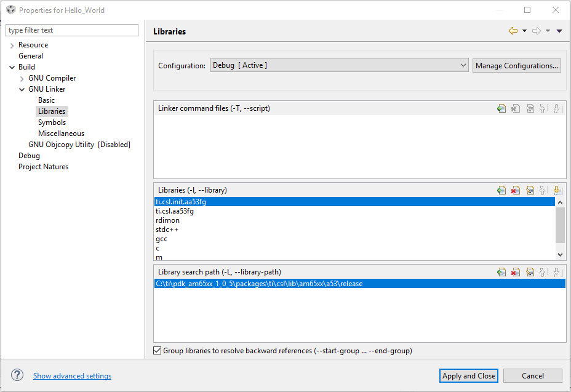Open the Libraries page view menu
The height and width of the screenshot is (392, 571).
coord(559,31)
